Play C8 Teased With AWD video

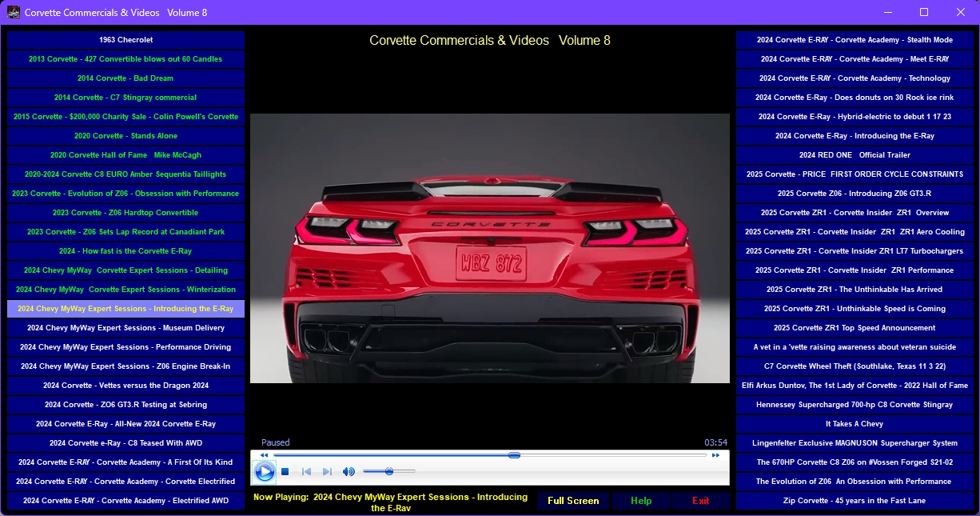pyautogui.click(x=125, y=442)
